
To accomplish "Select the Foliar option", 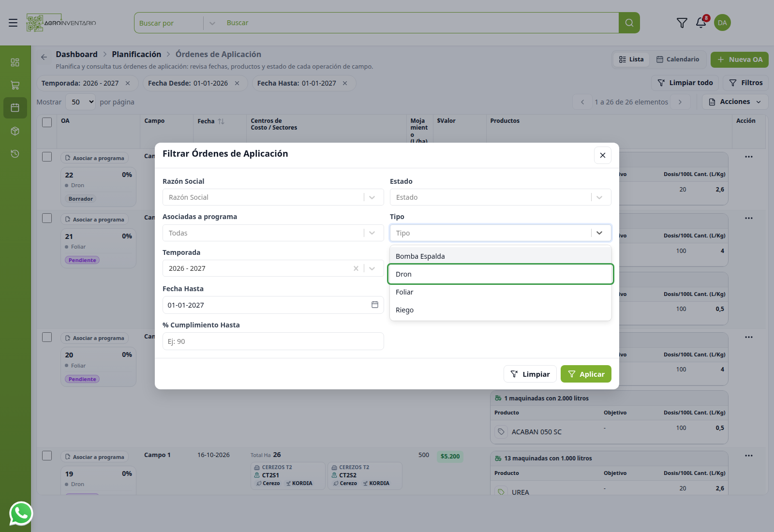I will (501, 292).
